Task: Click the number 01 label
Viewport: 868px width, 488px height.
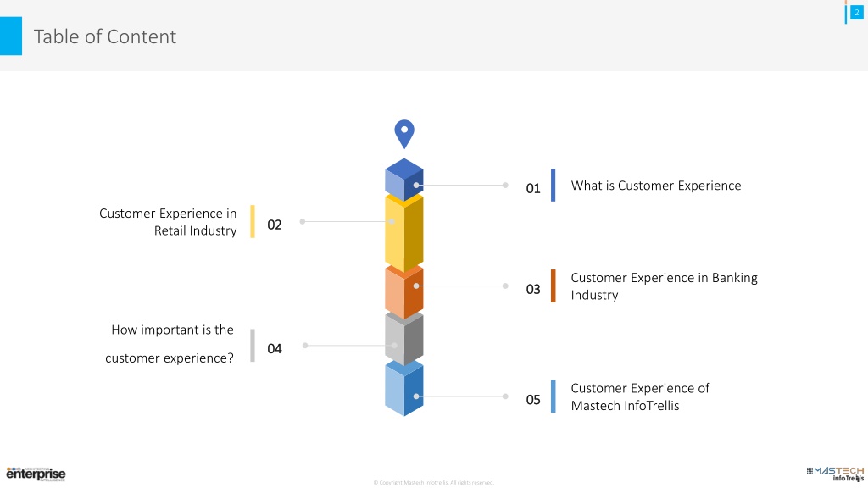Action: click(x=533, y=188)
